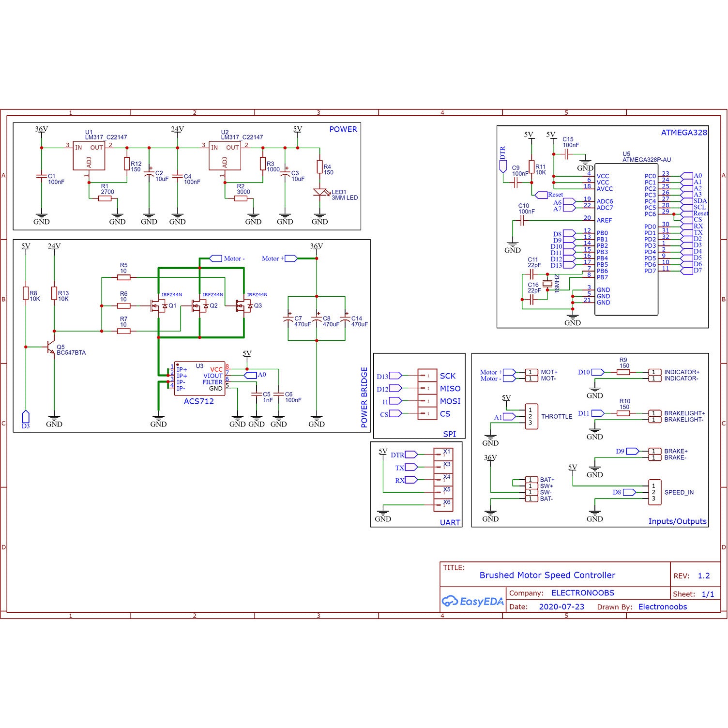Image resolution: width=728 pixels, height=728 pixels.
Task: Click the ATMEGA328P-AU microcontroller body
Action: (x=626, y=240)
